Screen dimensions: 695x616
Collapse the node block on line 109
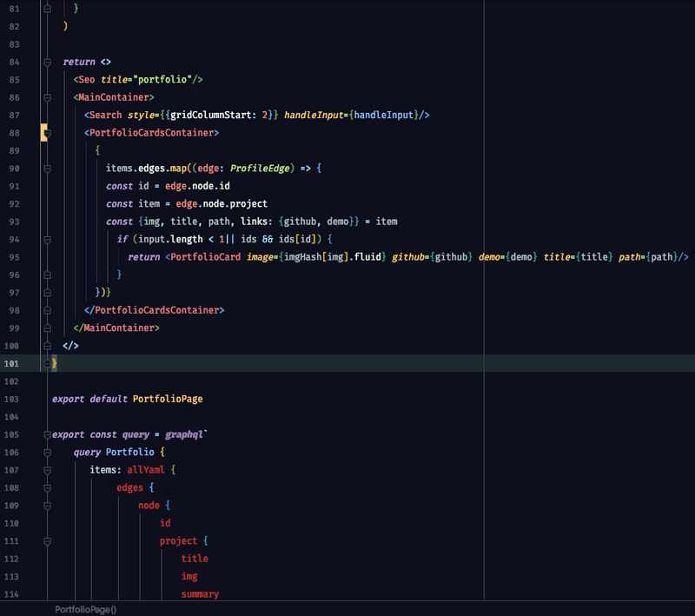pos(48,506)
